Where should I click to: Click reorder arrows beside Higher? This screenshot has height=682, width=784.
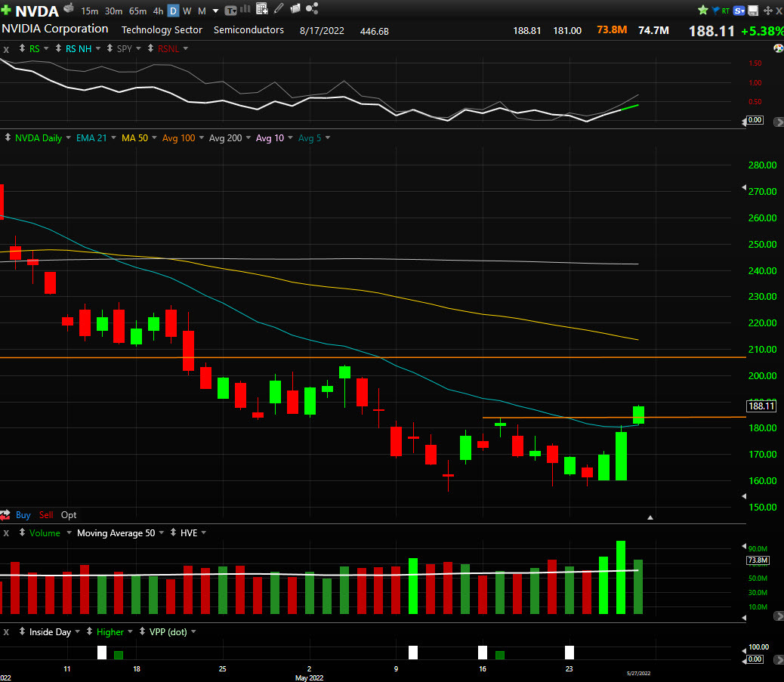pyautogui.click(x=89, y=631)
